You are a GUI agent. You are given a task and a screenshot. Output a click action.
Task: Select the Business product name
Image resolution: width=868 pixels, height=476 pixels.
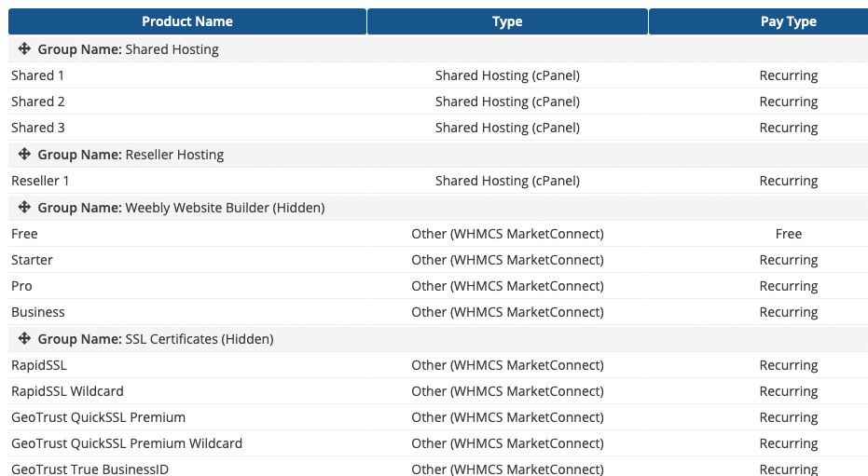(37, 312)
